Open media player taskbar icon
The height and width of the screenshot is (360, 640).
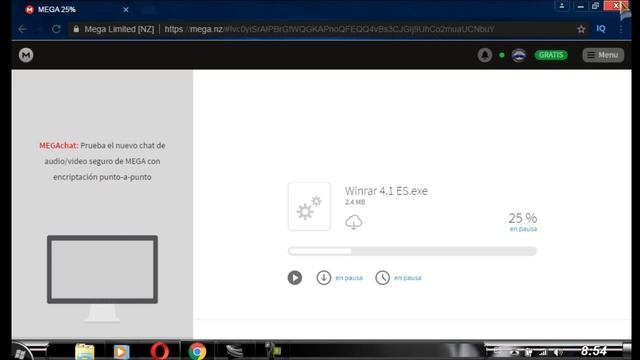tap(121, 352)
